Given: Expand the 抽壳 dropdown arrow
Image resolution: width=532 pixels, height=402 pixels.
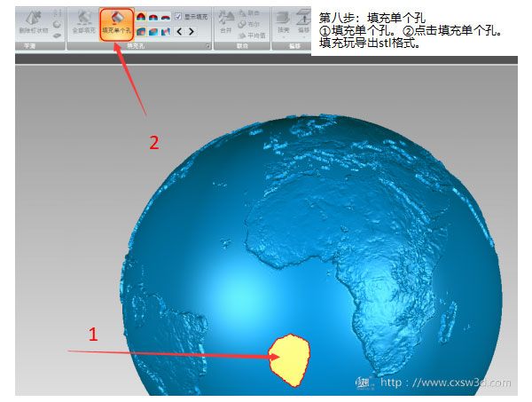Looking at the screenshot, I should [283, 37].
